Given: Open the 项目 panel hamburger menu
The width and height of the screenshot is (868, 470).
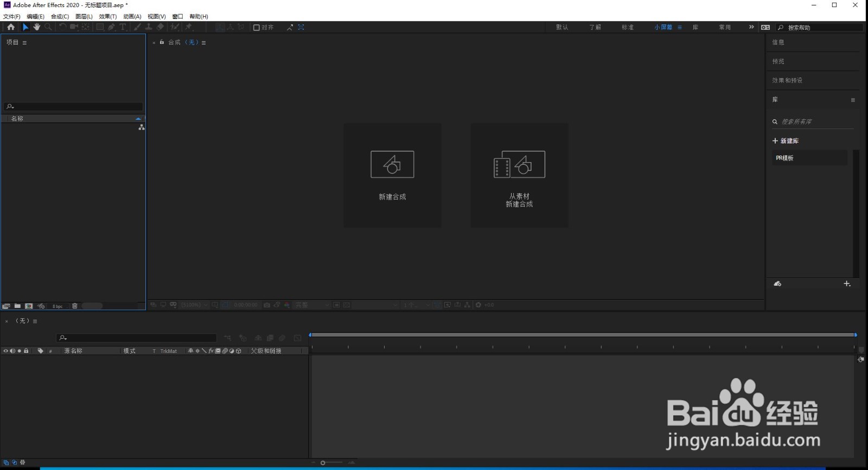Looking at the screenshot, I should 24,42.
